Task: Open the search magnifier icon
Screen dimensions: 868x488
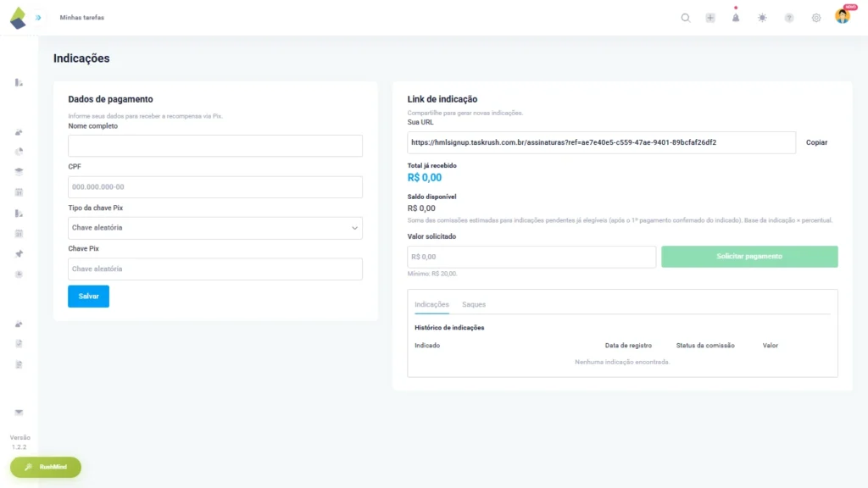Action: pyautogui.click(x=685, y=17)
